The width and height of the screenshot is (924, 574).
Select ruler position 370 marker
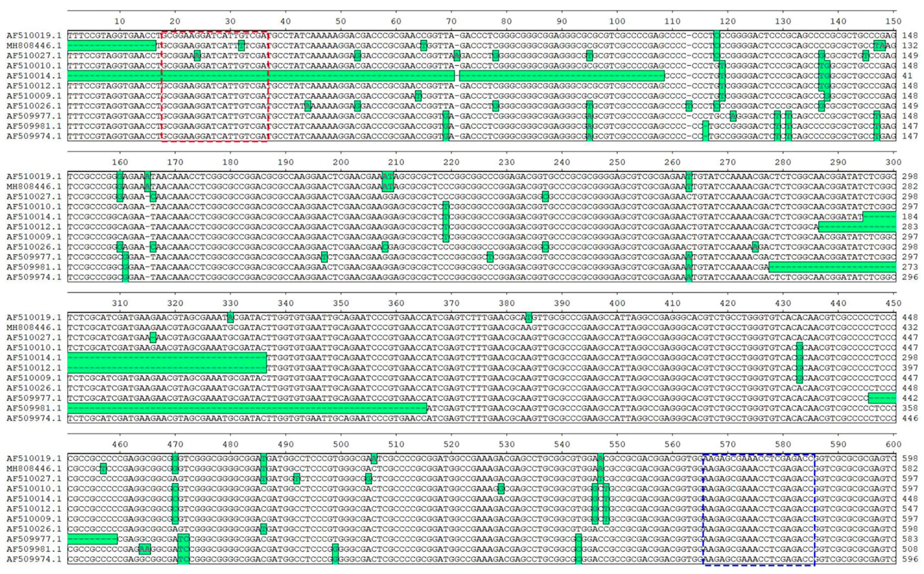pos(451,303)
